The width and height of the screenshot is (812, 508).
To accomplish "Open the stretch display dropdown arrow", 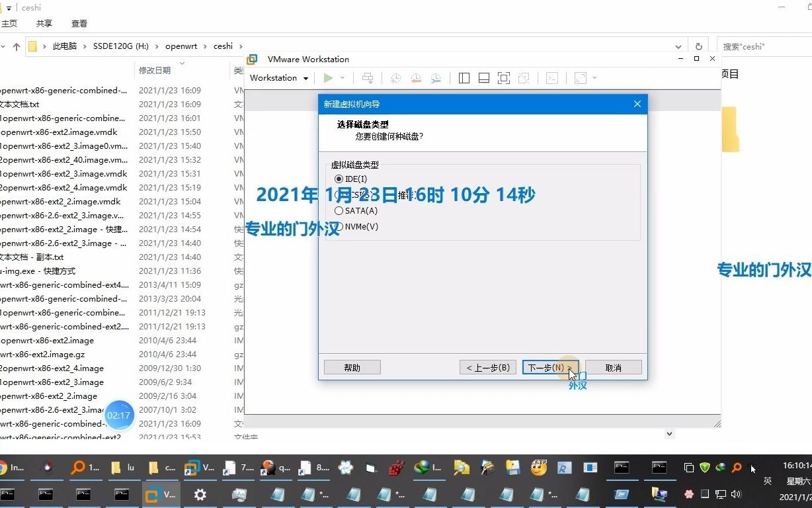I will point(594,78).
